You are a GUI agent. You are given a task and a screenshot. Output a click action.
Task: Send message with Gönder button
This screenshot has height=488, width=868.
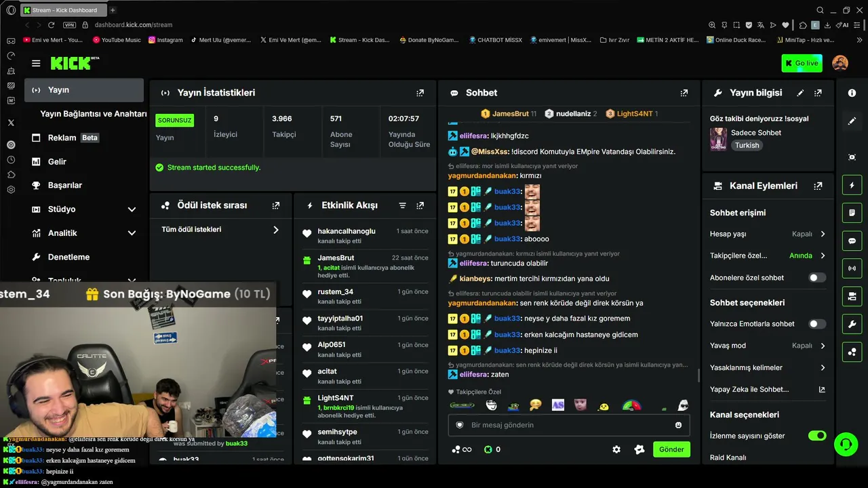pyautogui.click(x=671, y=449)
